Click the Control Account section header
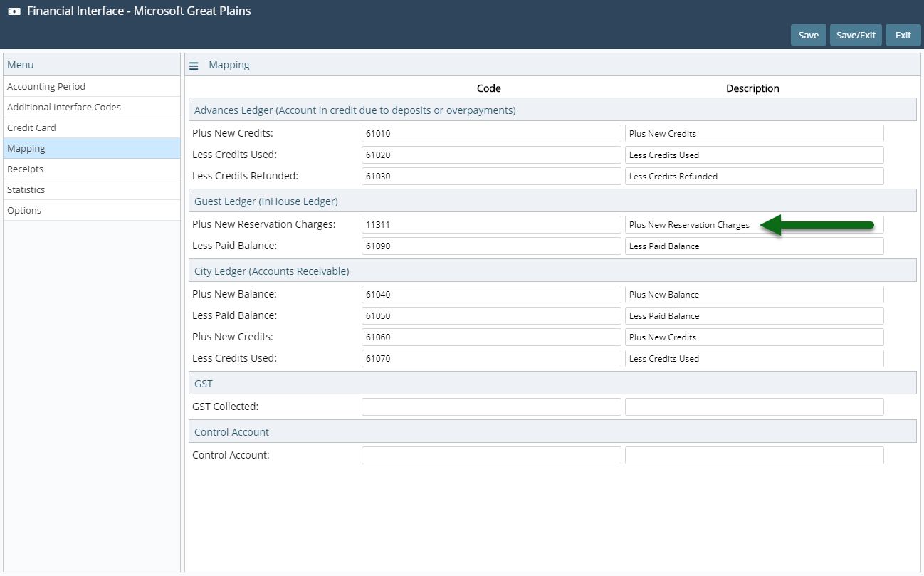This screenshot has height=576, width=924. (x=552, y=432)
